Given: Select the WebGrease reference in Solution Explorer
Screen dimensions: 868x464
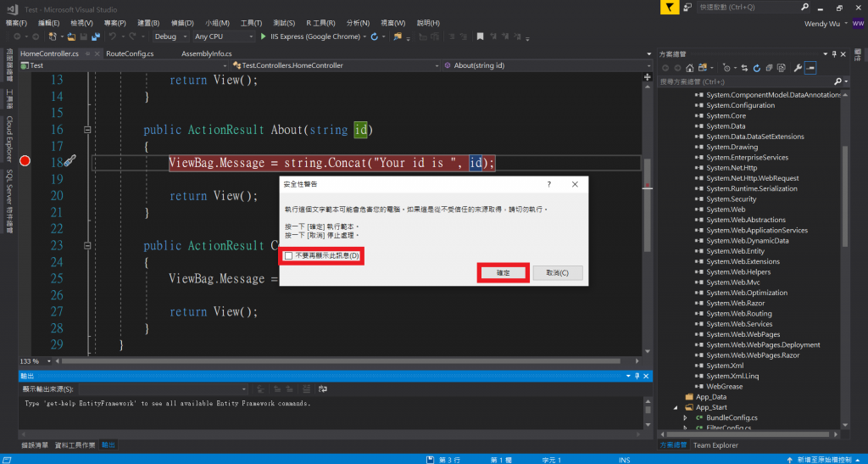Looking at the screenshot, I should click(725, 387).
